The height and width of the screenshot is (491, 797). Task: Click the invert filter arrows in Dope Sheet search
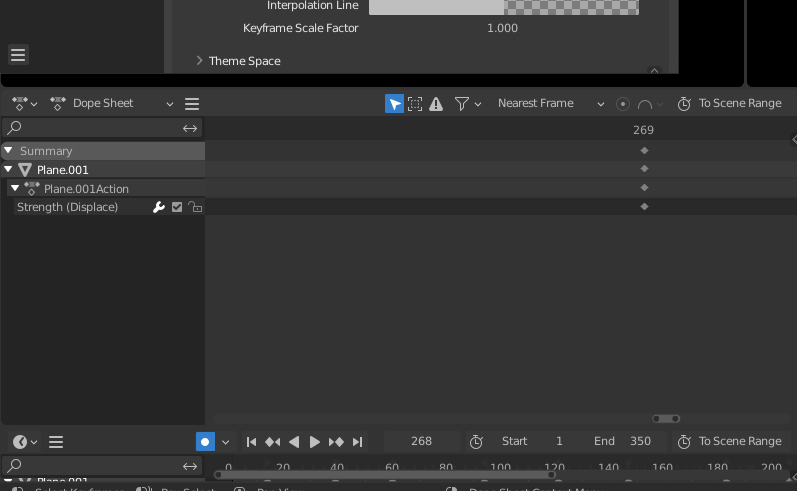(190, 128)
